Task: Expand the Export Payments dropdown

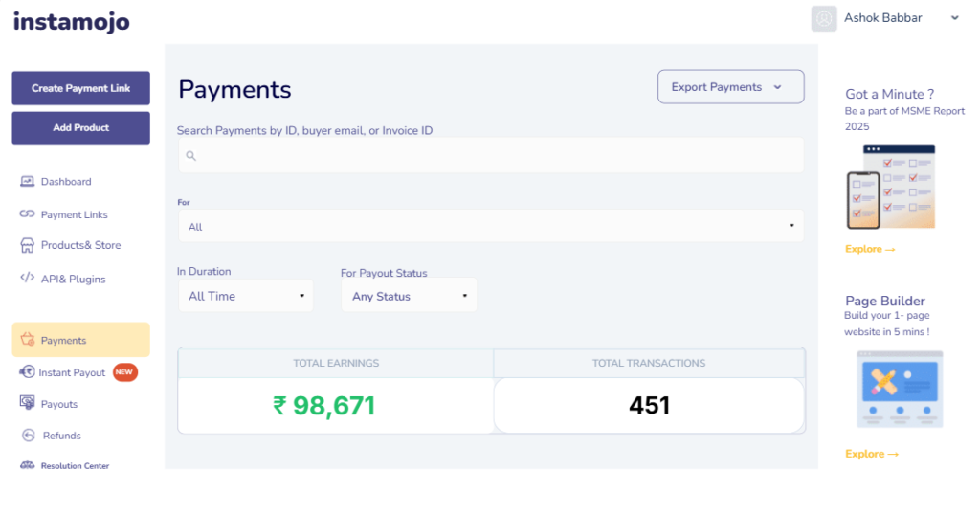Action: pyautogui.click(x=730, y=87)
